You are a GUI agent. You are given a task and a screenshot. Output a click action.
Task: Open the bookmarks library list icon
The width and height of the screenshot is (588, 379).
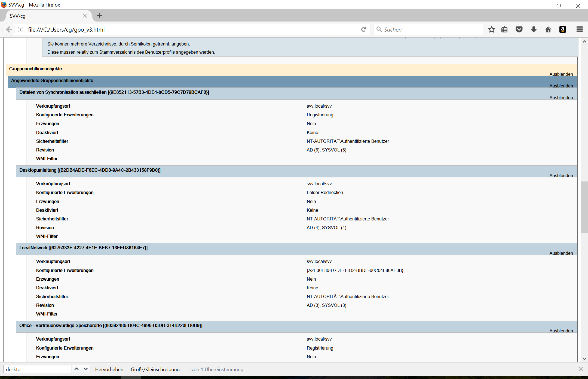coord(504,29)
